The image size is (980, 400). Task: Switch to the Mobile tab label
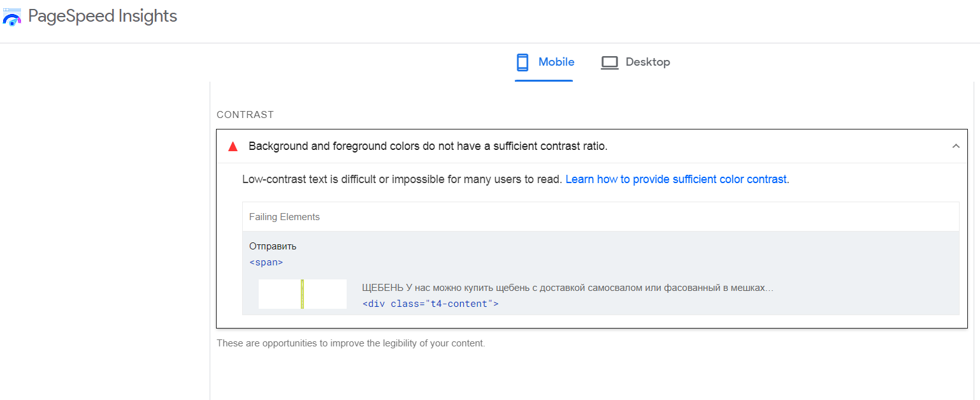coord(556,62)
